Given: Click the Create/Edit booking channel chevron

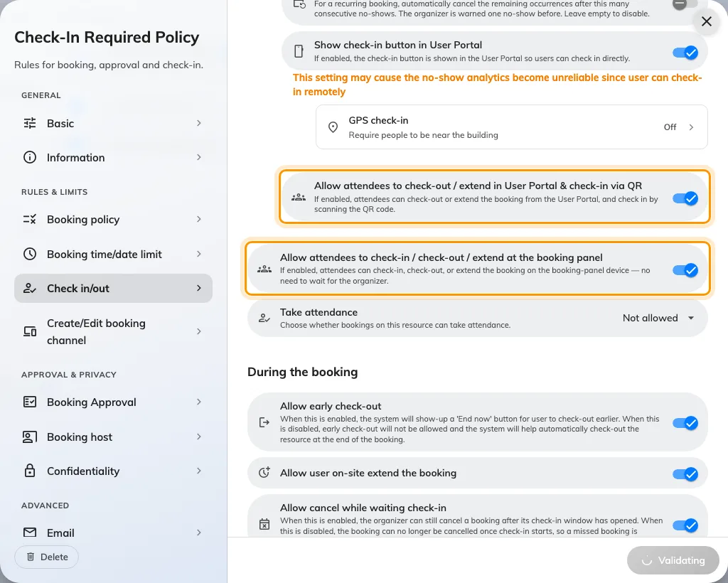Looking at the screenshot, I should click(199, 331).
